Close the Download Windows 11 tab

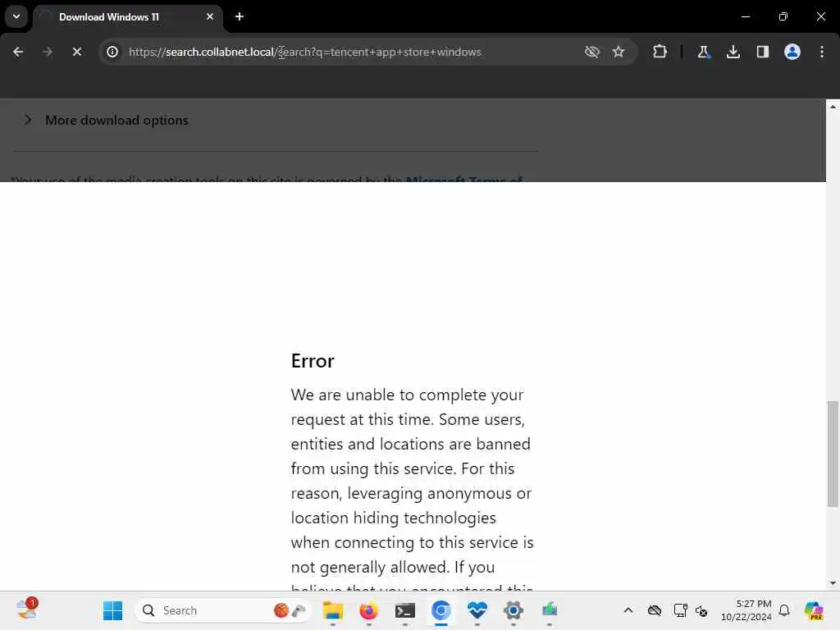(x=209, y=16)
